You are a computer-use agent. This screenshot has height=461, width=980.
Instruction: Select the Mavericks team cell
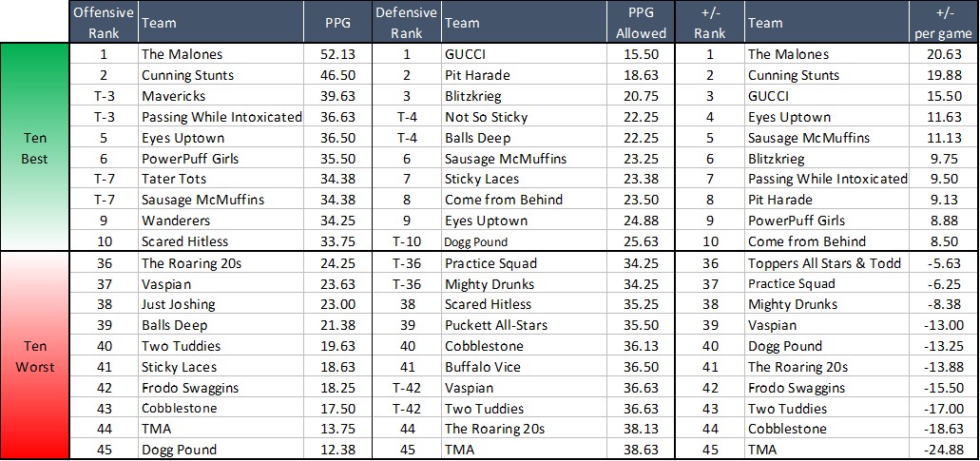(174, 96)
